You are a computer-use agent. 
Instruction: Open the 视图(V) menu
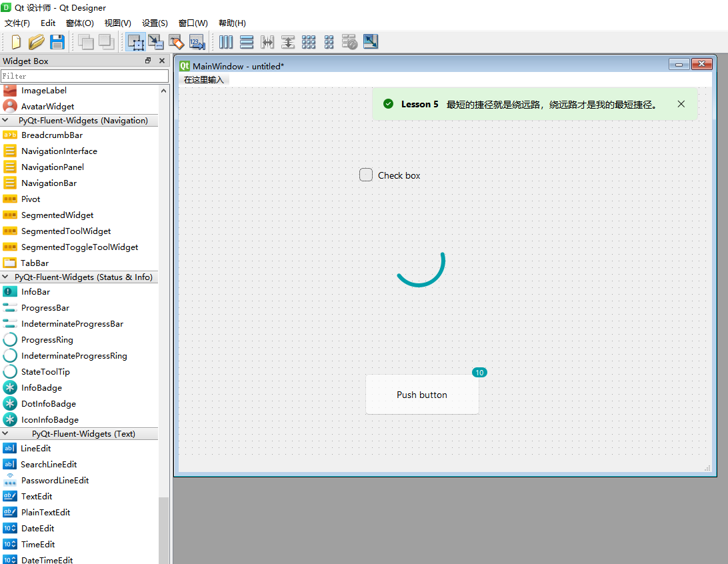pyautogui.click(x=117, y=23)
